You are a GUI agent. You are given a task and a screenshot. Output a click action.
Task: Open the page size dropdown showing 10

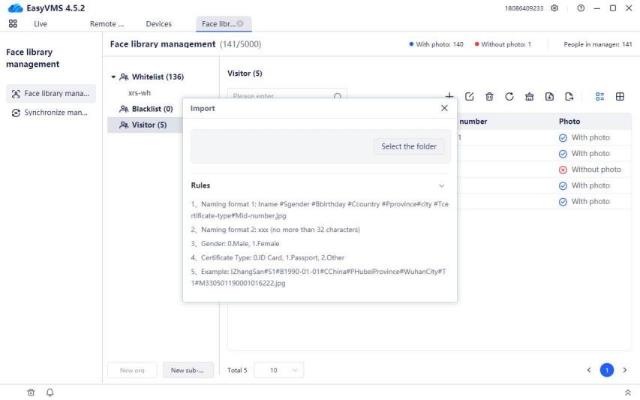[x=279, y=370]
